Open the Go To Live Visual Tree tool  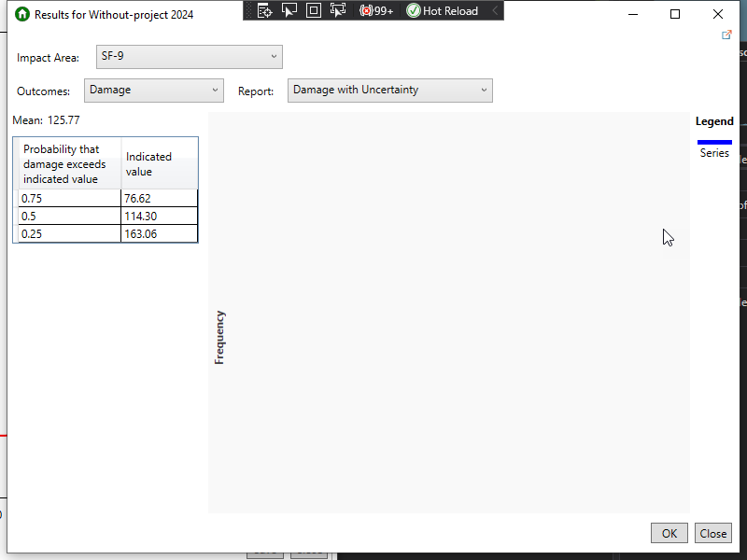[264, 11]
